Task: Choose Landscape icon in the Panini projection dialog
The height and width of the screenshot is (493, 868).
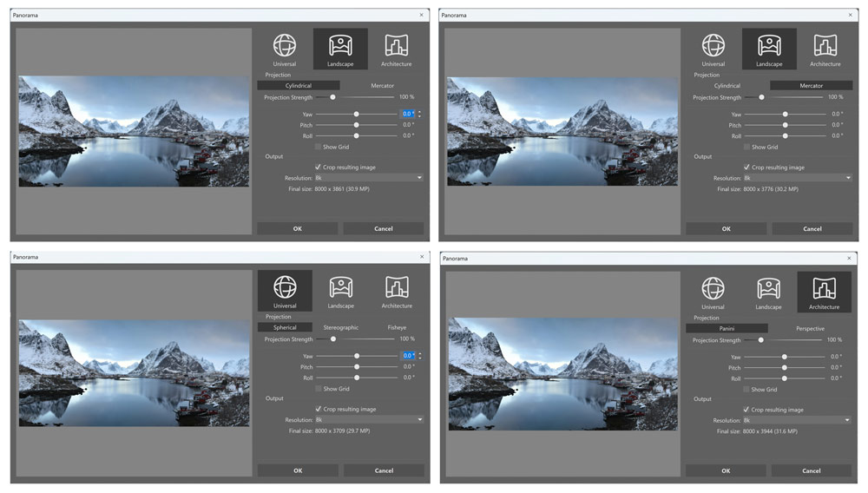Action: 768,293
